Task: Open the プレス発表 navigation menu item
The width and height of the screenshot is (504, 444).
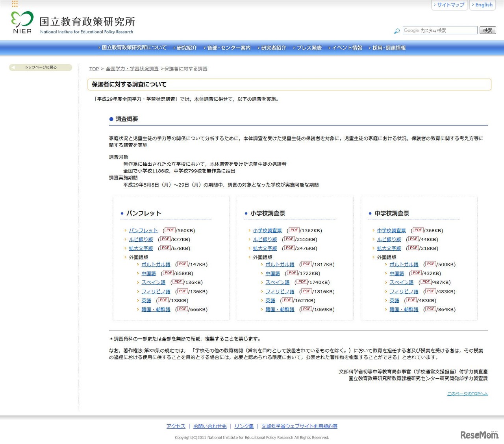Action: tap(309, 48)
